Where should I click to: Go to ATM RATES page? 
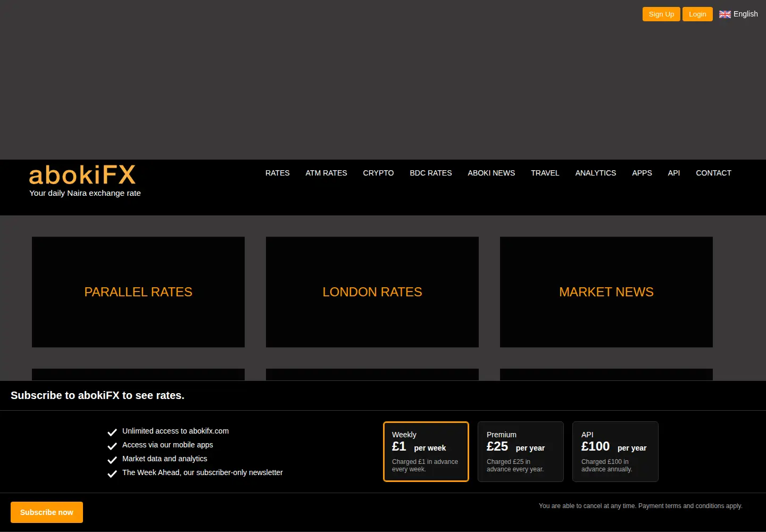[326, 173]
